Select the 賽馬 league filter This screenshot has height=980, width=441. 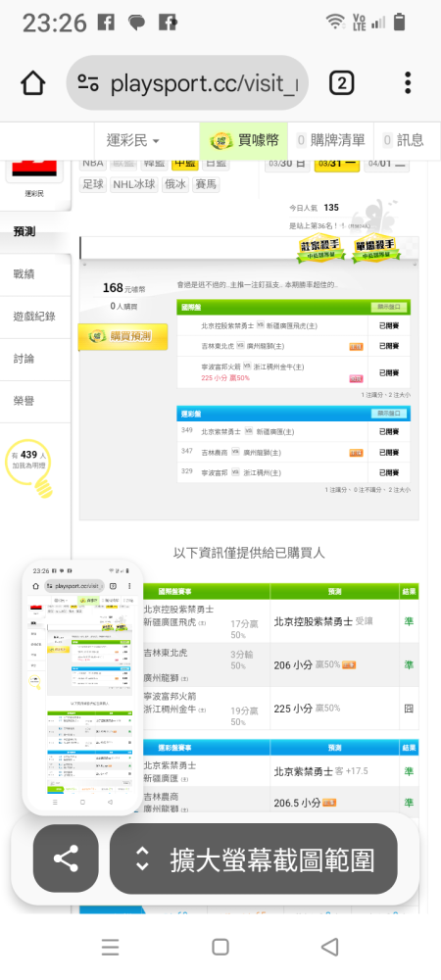point(206,184)
